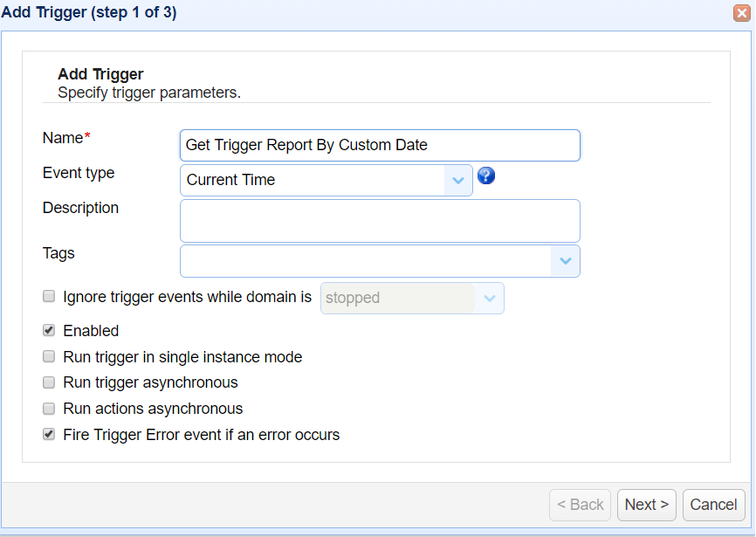This screenshot has height=537, width=756.
Task: Click the Next button
Action: (x=646, y=505)
